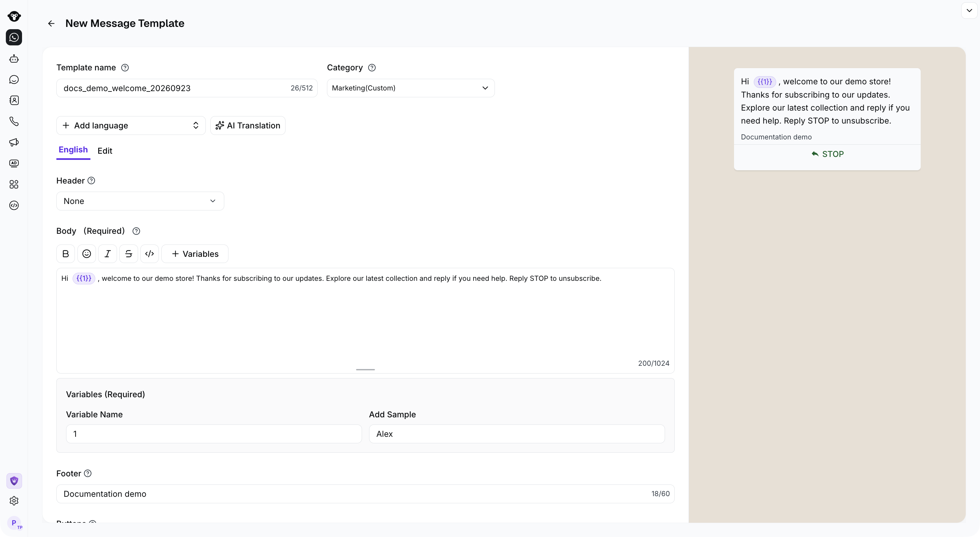Toggle bold formatting in body toolbar
The height and width of the screenshot is (537, 980).
pyautogui.click(x=65, y=254)
